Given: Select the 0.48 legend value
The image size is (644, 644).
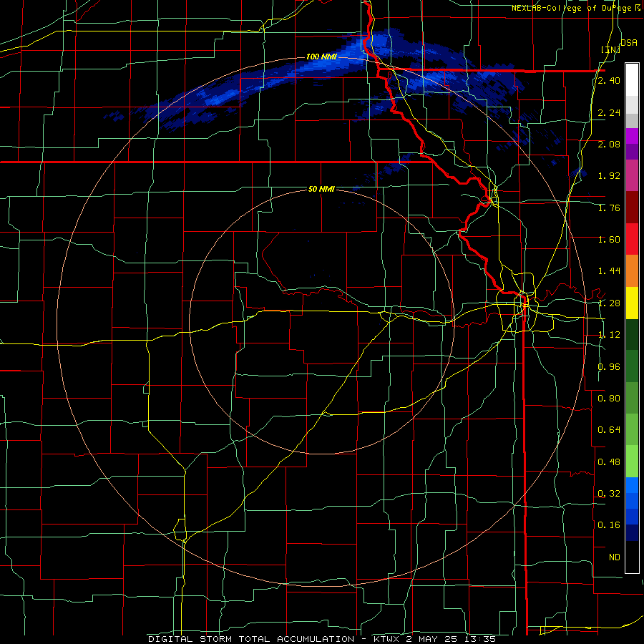Looking at the screenshot, I should click(609, 462).
